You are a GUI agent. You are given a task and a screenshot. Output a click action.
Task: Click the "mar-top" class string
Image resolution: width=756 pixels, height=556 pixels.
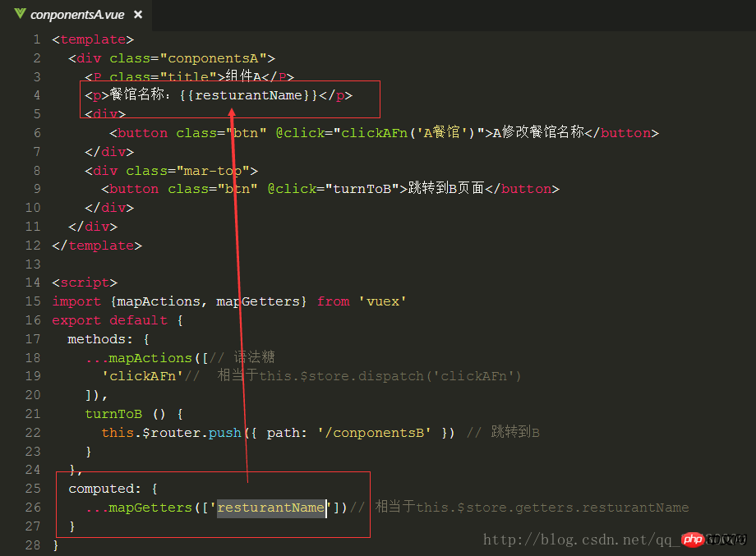213,171
